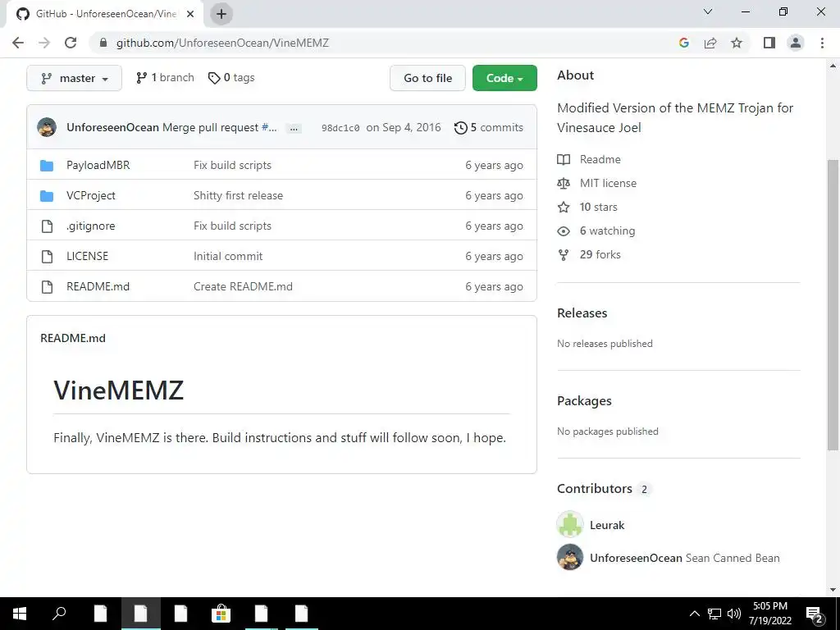The width and height of the screenshot is (840, 630).
Task: Open the new tab plus button
Action: [221, 14]
